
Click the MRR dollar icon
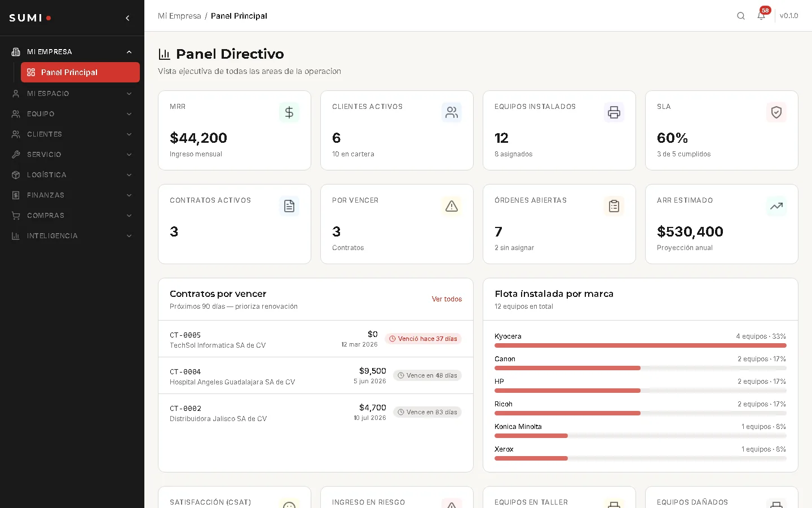(x=289, y=112)
